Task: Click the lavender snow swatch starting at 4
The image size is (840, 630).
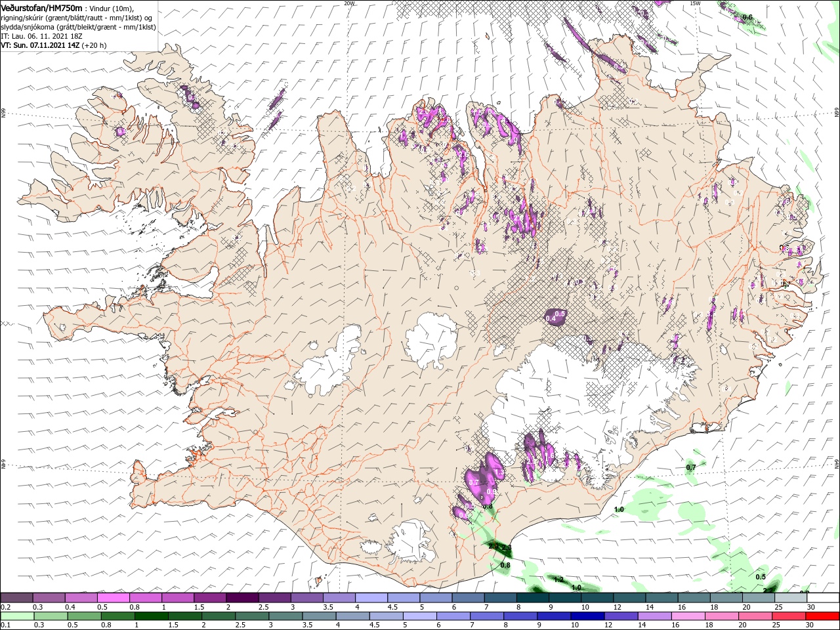Action: point(371,598)
